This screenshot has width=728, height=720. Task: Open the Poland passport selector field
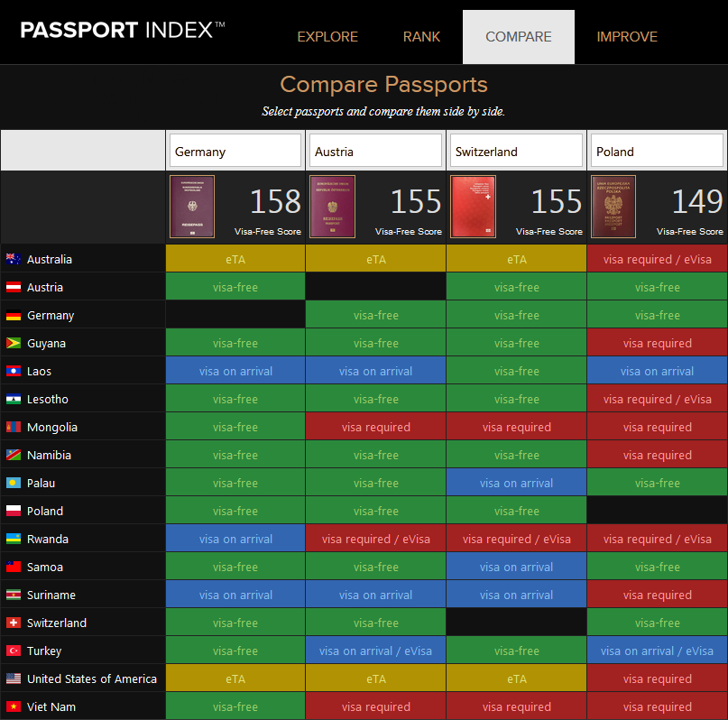point(658,152)
